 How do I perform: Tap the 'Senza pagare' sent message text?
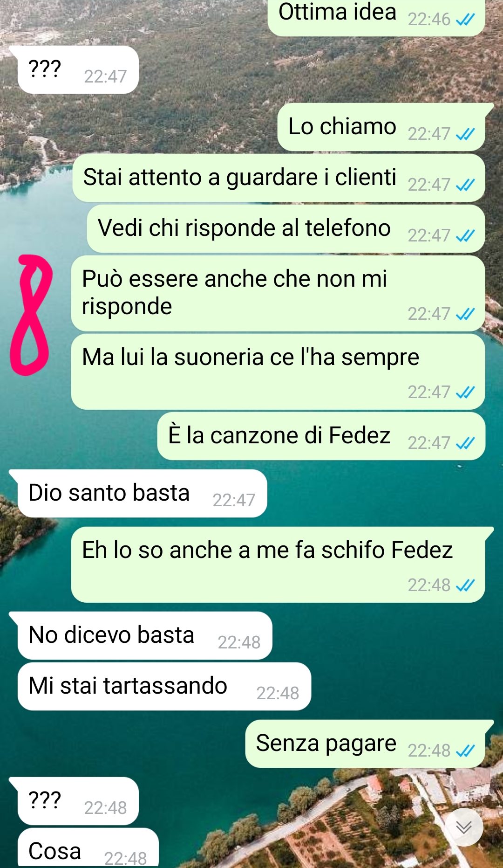pyautogui.click(x=326, y=743)
